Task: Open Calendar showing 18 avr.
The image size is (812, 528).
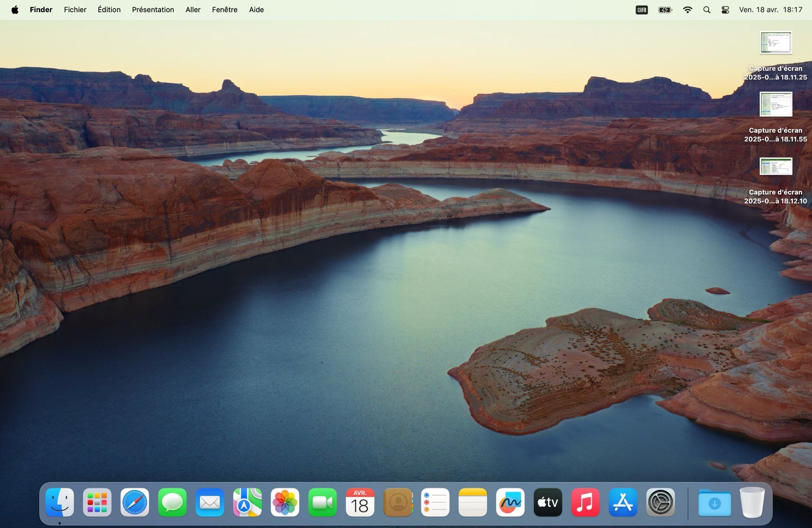Action: 360,502
